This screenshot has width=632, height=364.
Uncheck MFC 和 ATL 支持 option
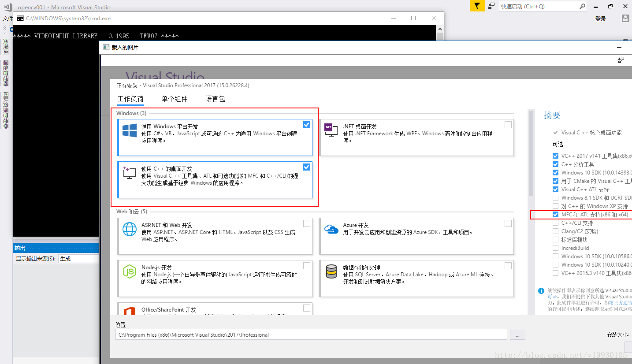[x=555, y=214]
